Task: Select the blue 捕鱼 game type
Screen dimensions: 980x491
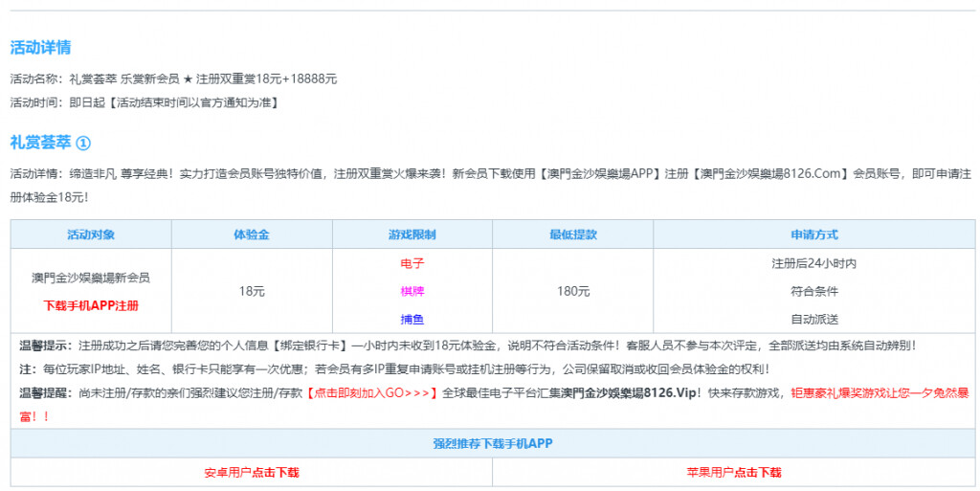Action: pos(412,319)
